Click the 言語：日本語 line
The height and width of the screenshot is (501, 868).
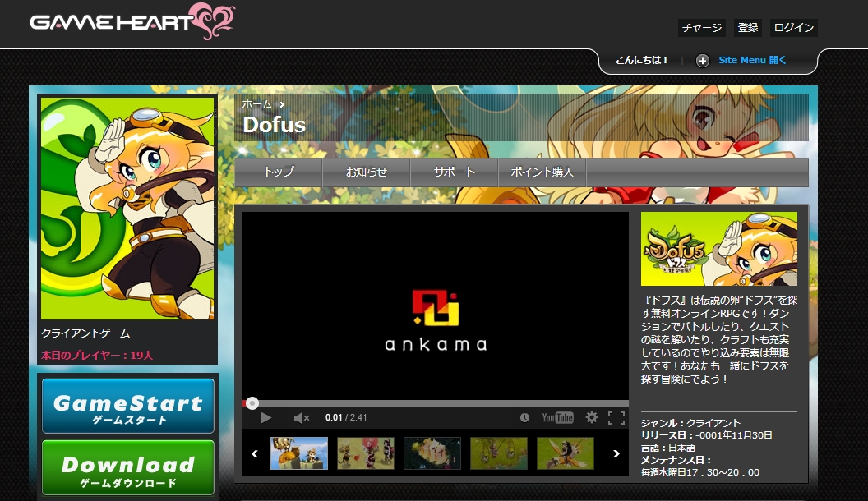tap(668, 448)
